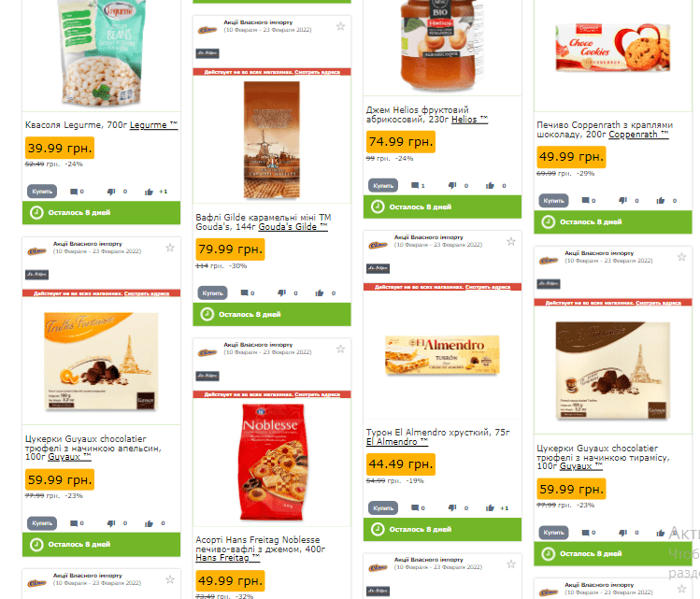This screenshot has width=700, height=599.
Task: View store addresses on El Almendro banner
Action: (x=488, y=287)
